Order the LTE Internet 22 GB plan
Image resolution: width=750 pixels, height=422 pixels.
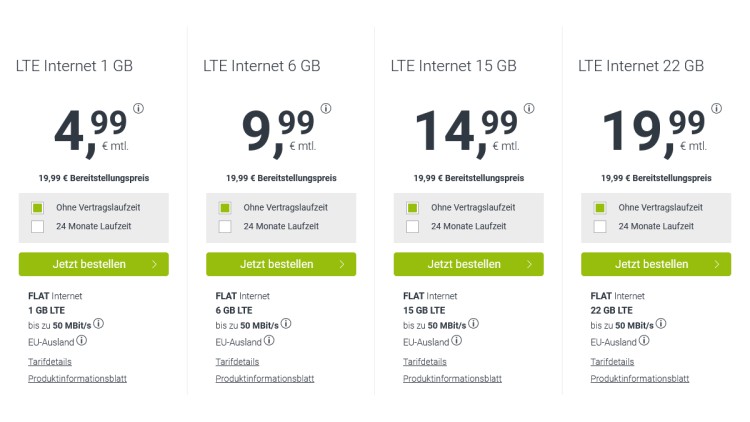point(656,264)
